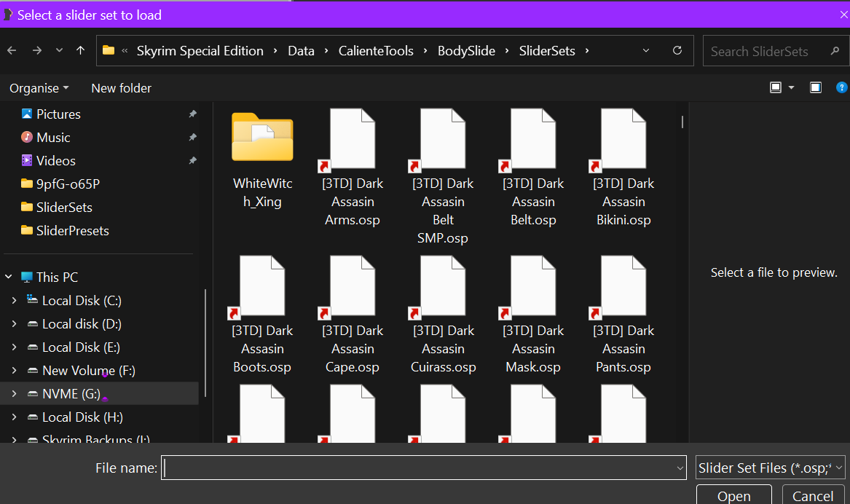Image resolution: width=850 pixels, height=504 pixels.
Task: Select Dark Assasin Pants.osp file
Action: [x=623, y=315]
